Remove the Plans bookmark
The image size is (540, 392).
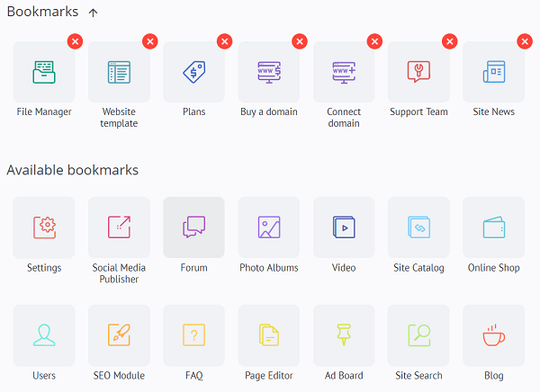[224, 41]
